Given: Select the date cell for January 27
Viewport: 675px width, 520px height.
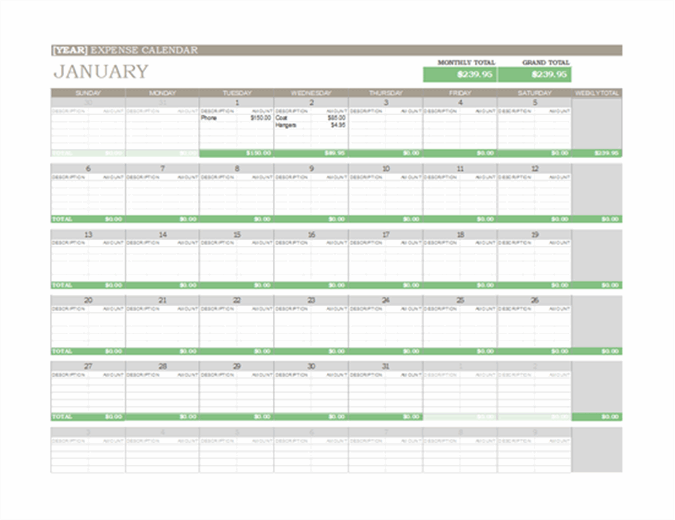Looking at the screenshot, I should 88,366.
